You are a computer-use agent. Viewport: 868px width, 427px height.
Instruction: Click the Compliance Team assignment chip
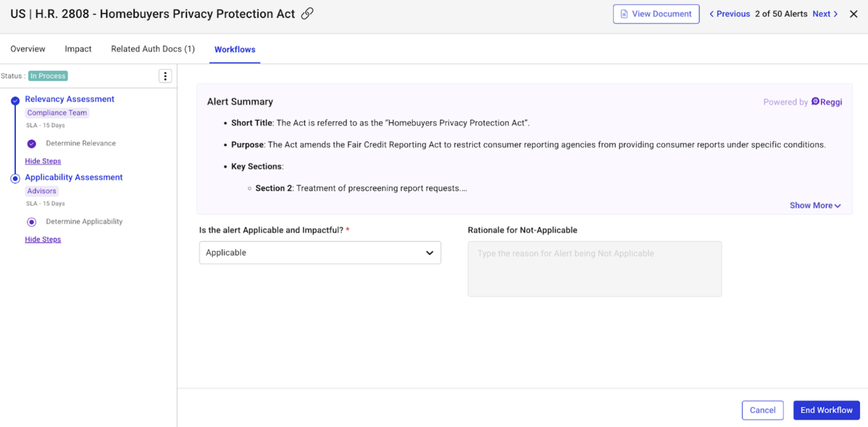pyautogui.click(x=56, y=113)
